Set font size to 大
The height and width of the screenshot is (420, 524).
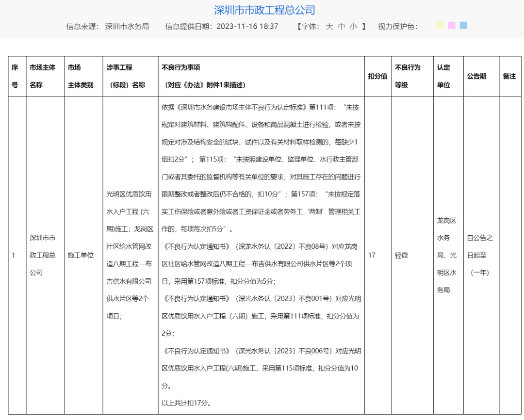coord(329,26)
